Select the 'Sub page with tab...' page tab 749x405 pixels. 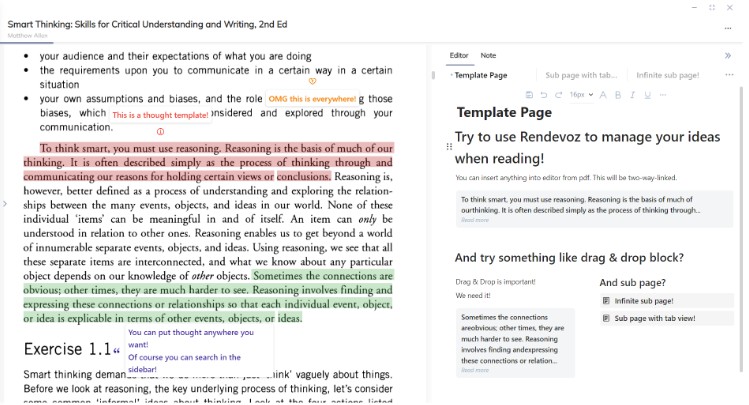coord(581,75)
